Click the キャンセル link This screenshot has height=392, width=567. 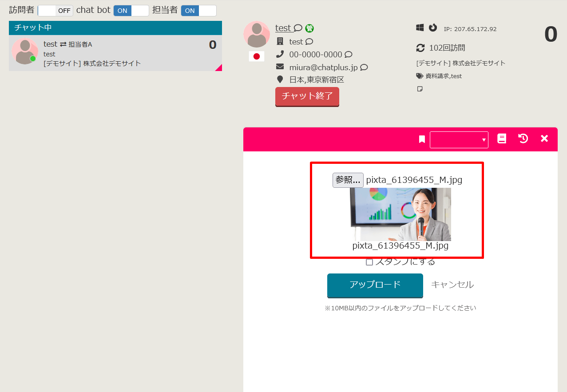[x=452, y=285]
